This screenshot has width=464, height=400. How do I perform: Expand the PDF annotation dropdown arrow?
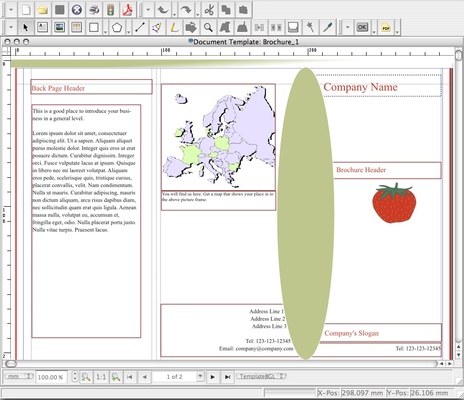(397, 32)
